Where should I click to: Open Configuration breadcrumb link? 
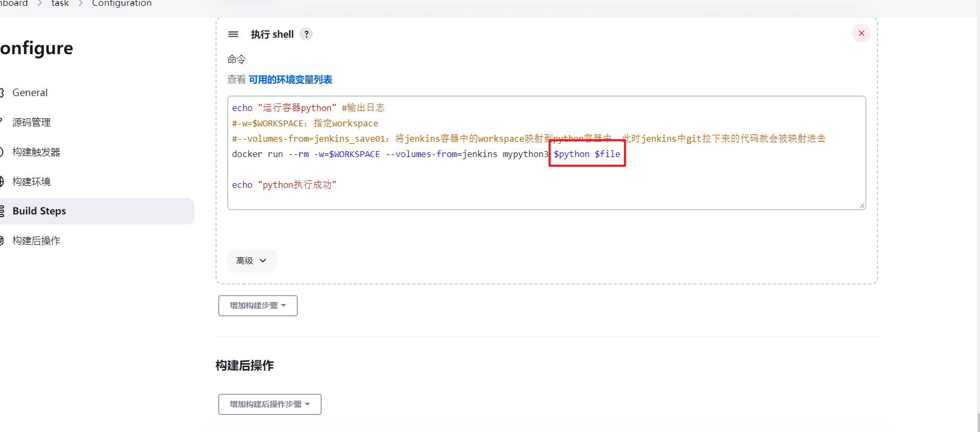[122, 3]
